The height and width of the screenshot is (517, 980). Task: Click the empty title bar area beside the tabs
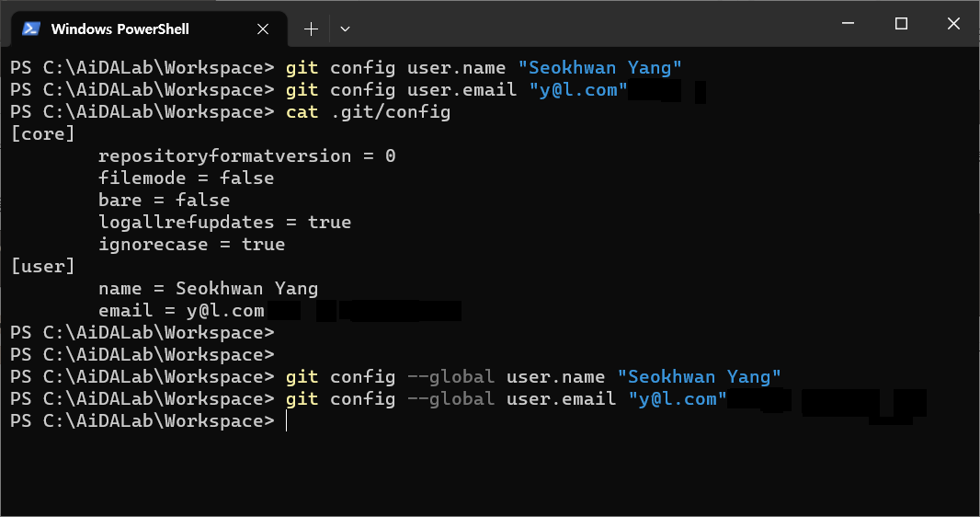587,24
